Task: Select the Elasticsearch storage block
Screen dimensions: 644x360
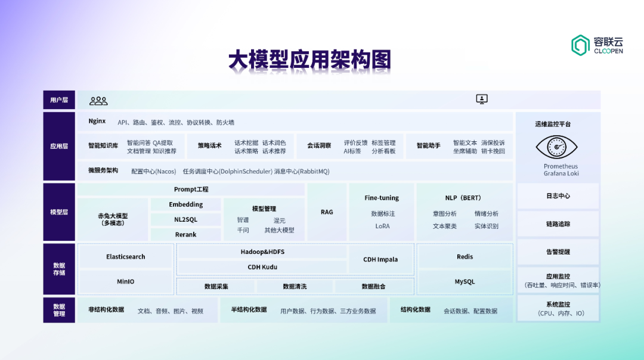Action: coord(125,256)
